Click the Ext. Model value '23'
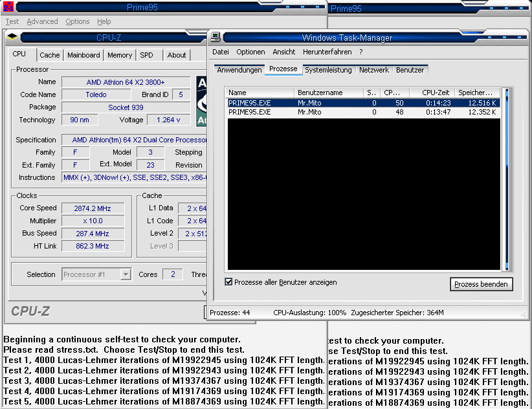Screen dimensions: 532x409 150,165
